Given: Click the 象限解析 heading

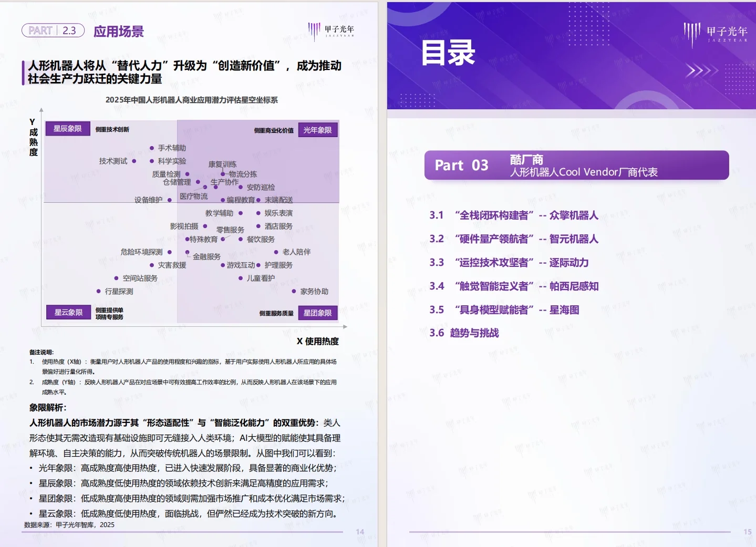Looking at the screenshot, I should click(48, 408).
